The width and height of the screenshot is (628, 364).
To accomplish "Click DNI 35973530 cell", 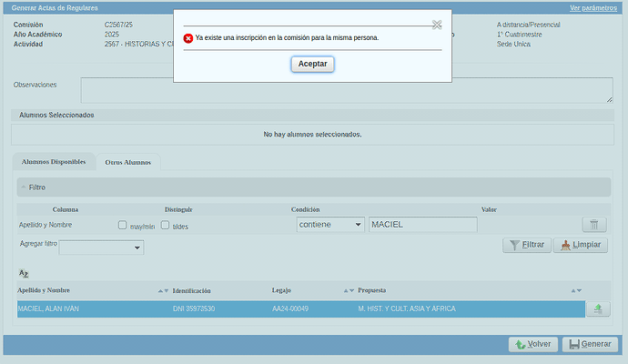I will coord(194,308).
